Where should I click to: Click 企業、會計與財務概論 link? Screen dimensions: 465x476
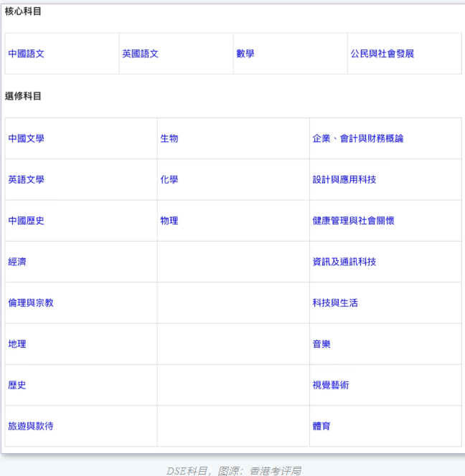pos(357,138)
